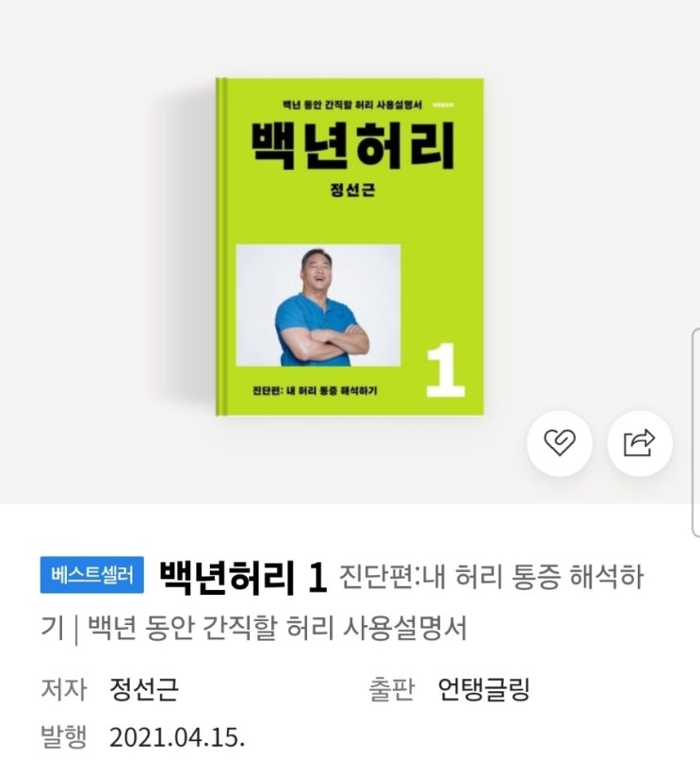Click the big 백년허리 text on cover

[x=352, y=146]
